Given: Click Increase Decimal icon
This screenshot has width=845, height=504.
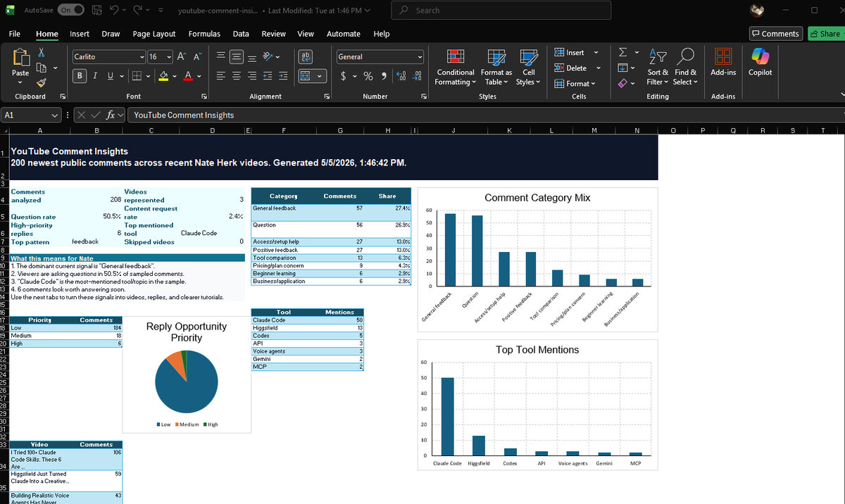Looking at the screenshot, I should (x=401, y=76).
